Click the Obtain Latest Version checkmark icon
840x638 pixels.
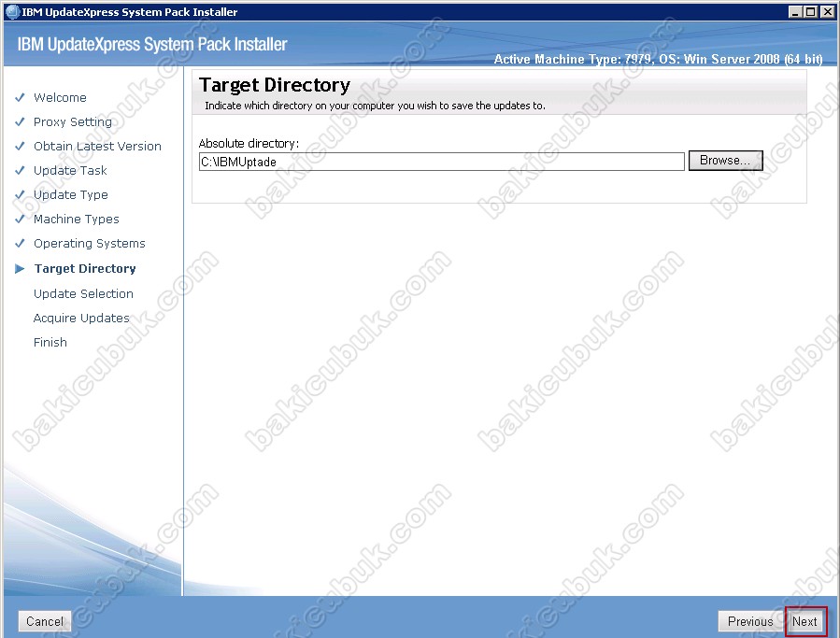pos(20,147)
